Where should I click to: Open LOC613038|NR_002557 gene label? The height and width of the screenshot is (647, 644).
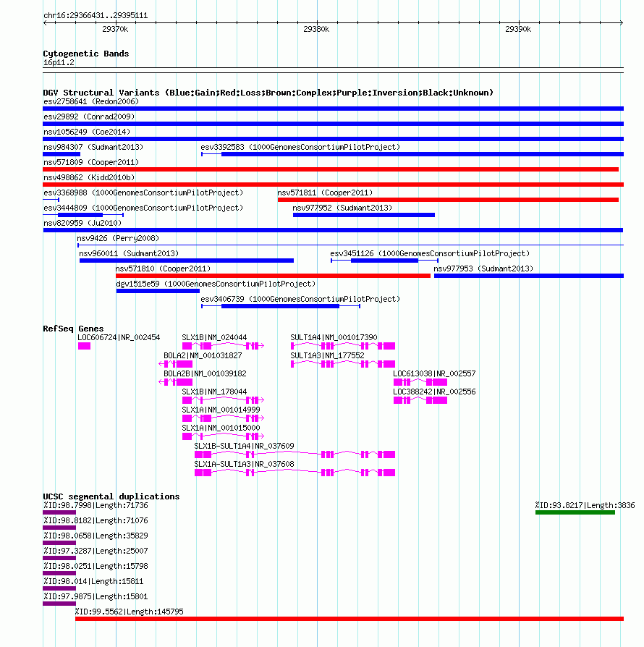(434, 374)
